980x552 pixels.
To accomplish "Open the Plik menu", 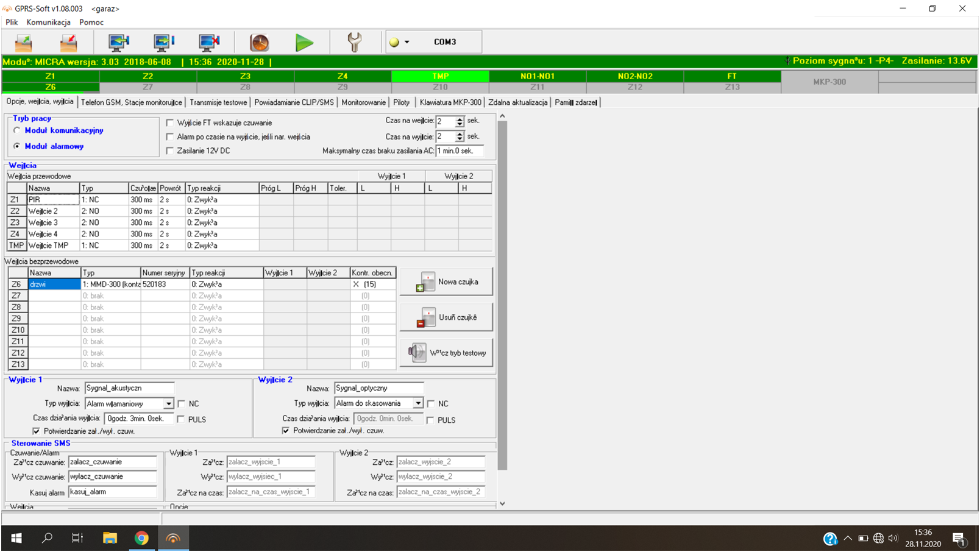I will (x=12, y=22).
